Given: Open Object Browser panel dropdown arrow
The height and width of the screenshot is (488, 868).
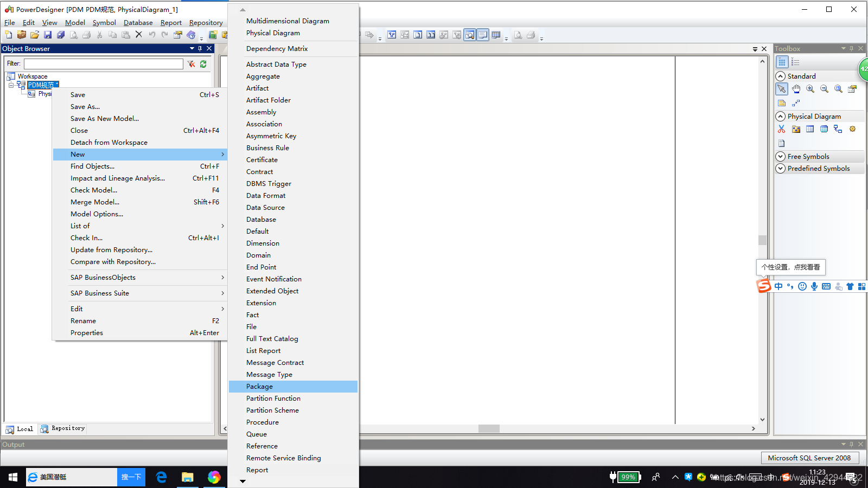Looking at the screenshot, I should coord(192,48).
